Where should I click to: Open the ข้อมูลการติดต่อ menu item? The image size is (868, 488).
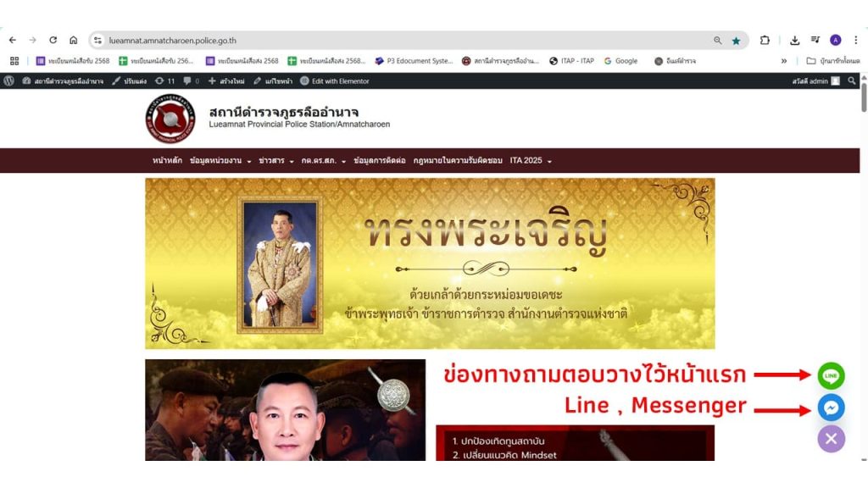point(379,160)
